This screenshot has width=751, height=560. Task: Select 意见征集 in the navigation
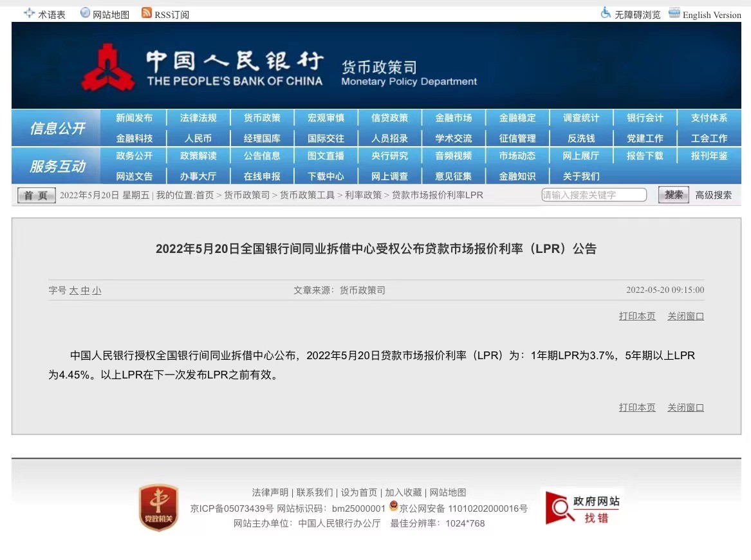[x=454, y=176]
